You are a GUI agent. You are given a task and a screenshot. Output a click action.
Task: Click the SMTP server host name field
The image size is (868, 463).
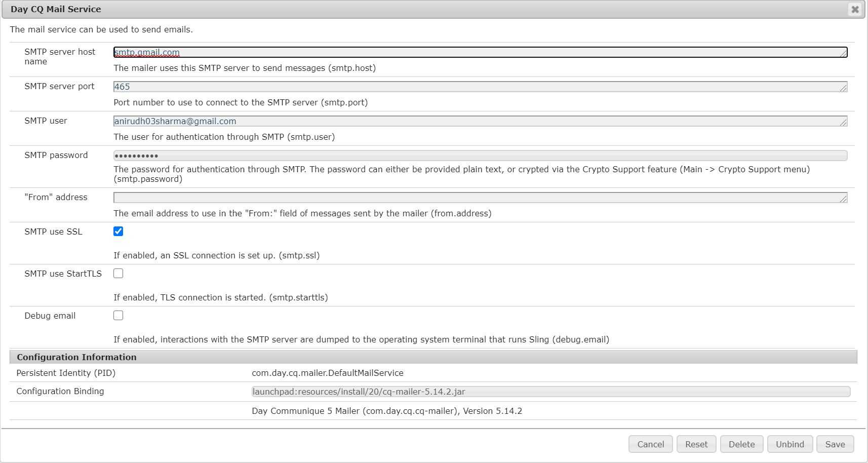click(x=480, y=52)
